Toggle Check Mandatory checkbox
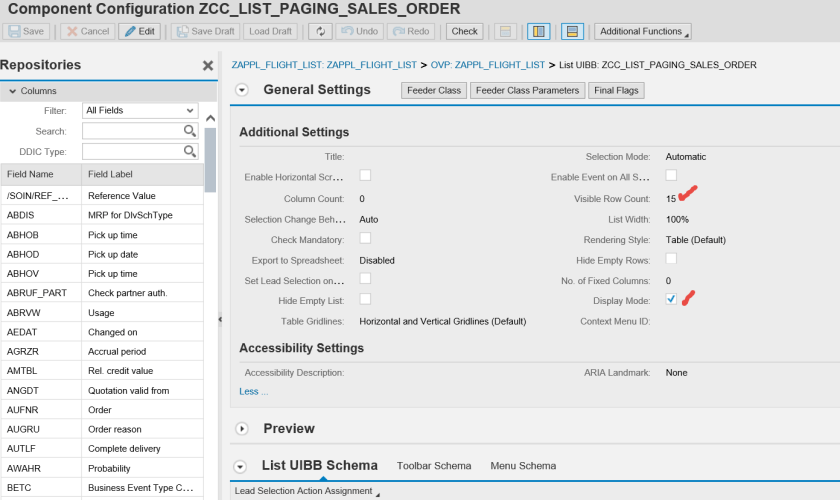Image resolution: width=840 pixels, height=500 pixels. 365,238
